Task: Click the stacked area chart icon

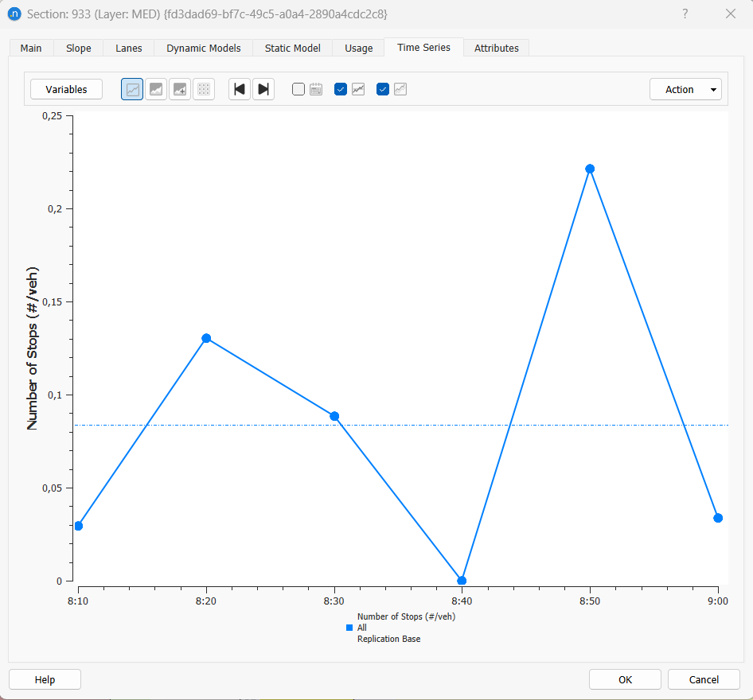Action: point(180,89)
